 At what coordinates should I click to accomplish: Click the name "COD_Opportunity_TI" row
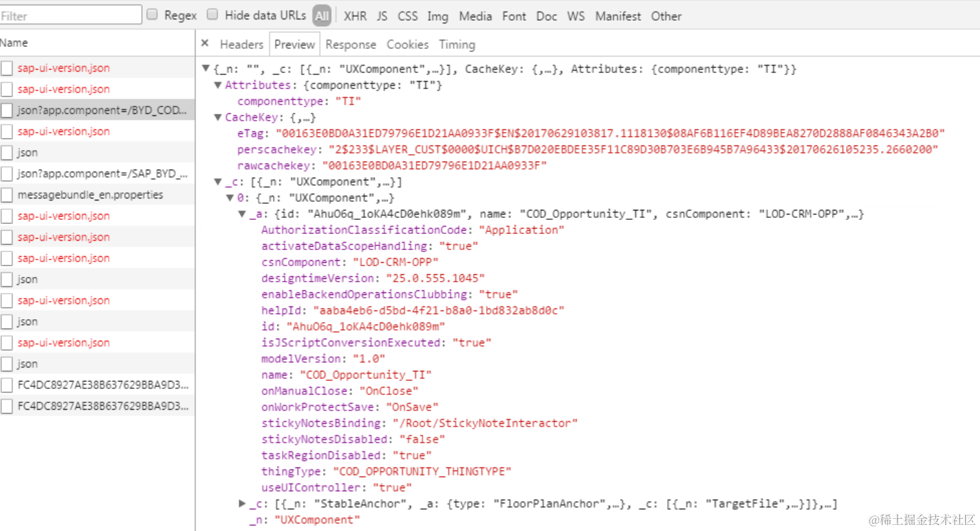tap(347, 374)
